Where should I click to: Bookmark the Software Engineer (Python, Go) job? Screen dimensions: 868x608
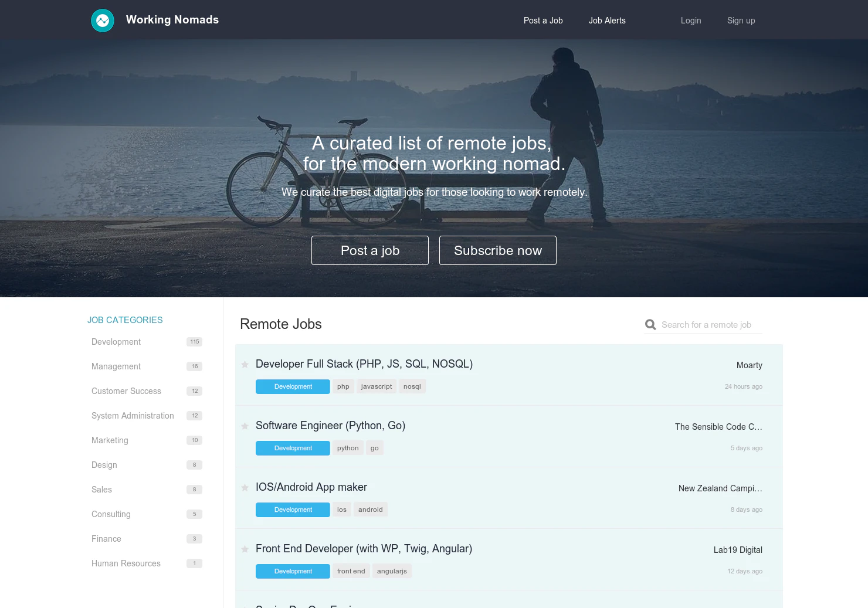[x=245, y=426]
